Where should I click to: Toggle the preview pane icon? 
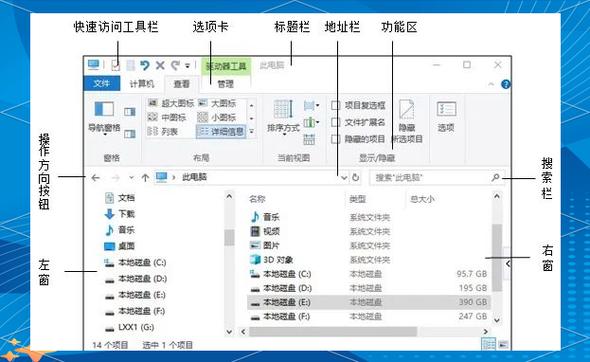129,112
